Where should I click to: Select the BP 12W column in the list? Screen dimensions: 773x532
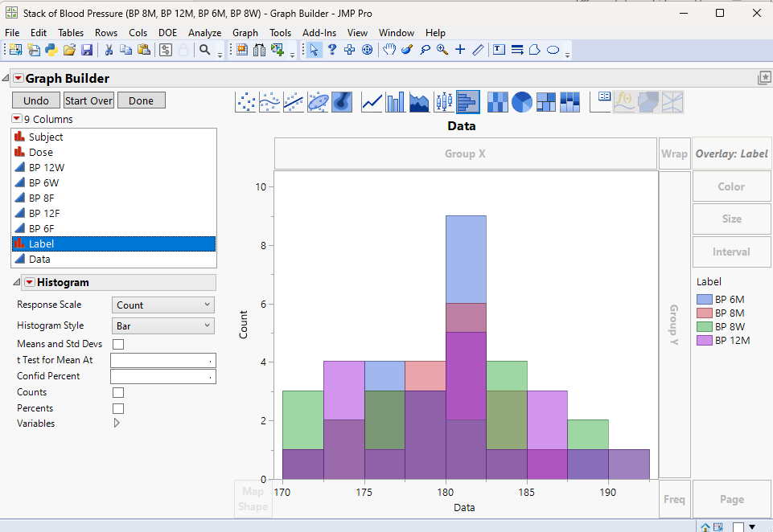pos(114,167)
